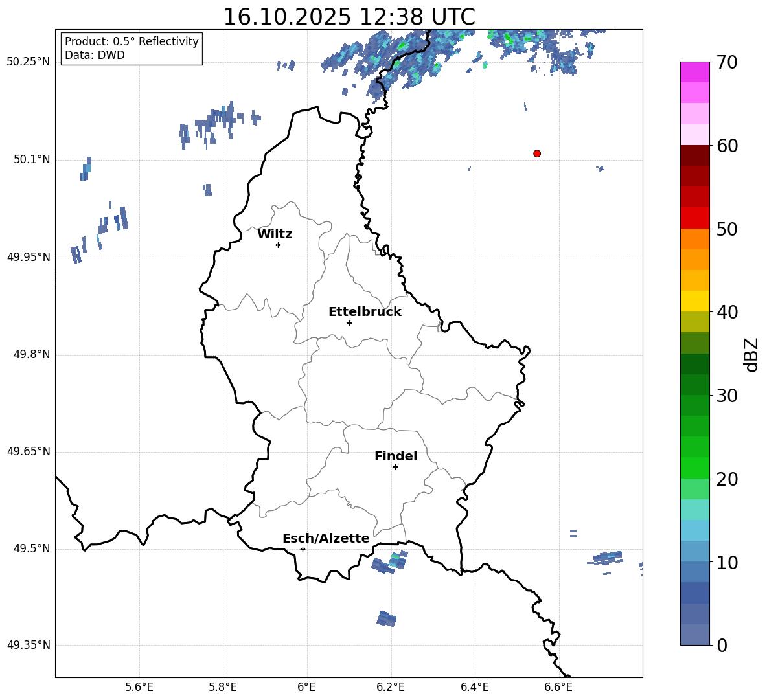The image size is (767, 700).
Task: Pick the bright green swatch above 20
Action: click(x=695, y=468)
